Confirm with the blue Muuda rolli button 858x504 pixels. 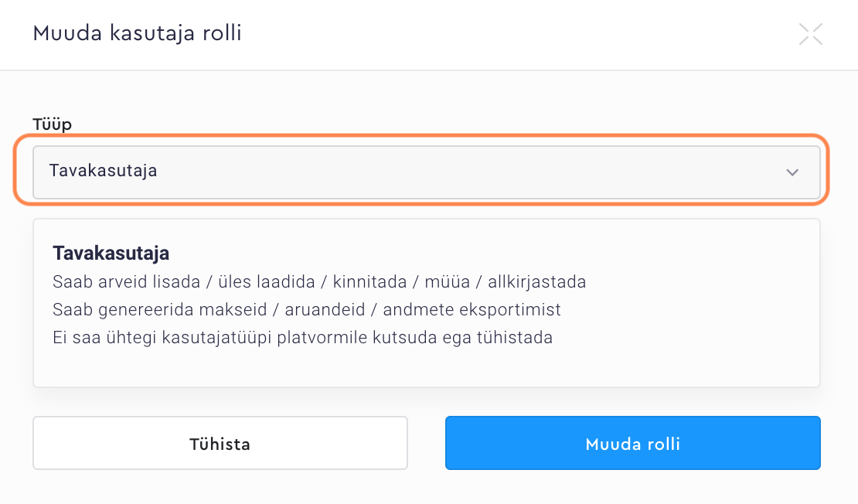coord(632,444)
